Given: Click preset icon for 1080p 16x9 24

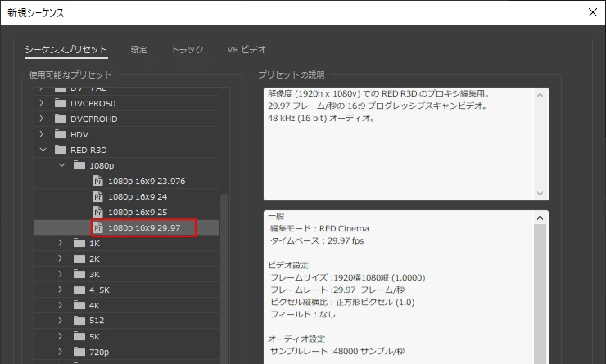Looking at the screenshot, I should (x=97, y=196).
